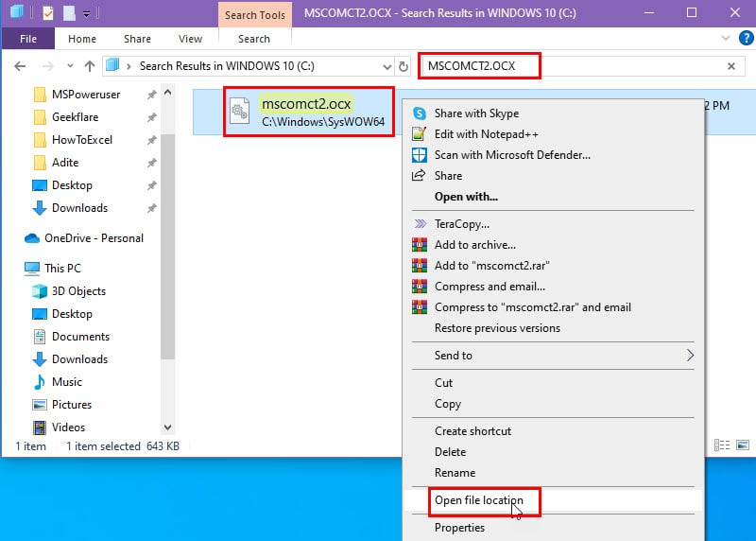Switch to the View ribbon tab
756x541 pixels.
(191, 39)
